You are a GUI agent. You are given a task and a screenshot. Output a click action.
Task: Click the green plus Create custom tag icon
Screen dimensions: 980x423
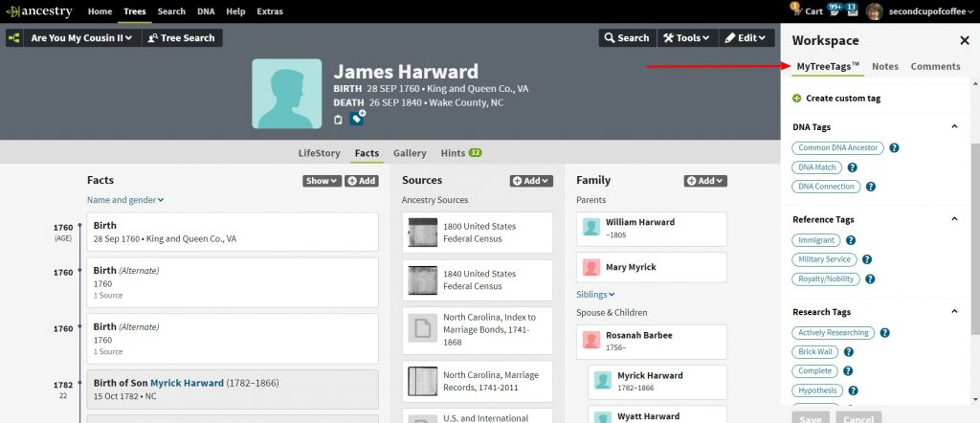pyautogui.click(x=797, y=99)
